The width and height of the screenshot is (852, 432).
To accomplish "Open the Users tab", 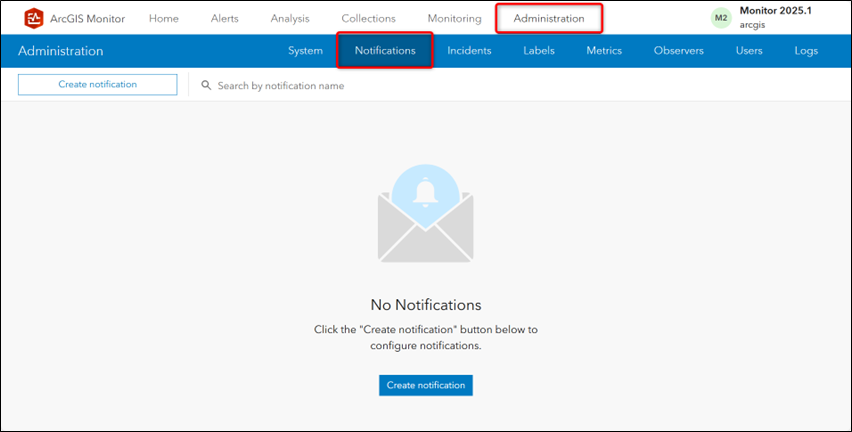I will 749,51.
